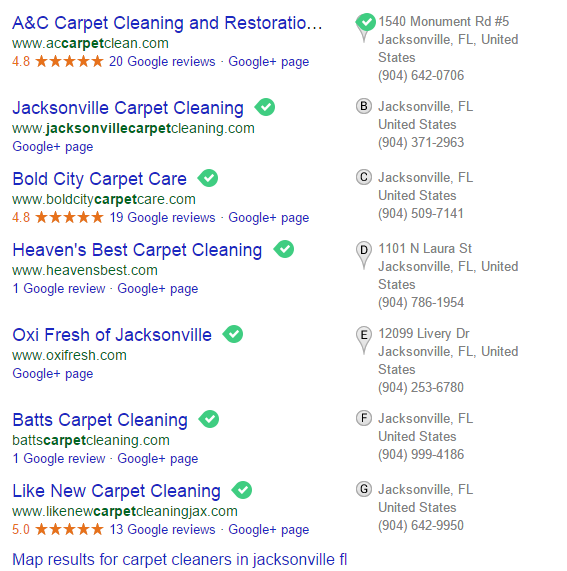Open Google+ page for Jacksonville Carpet Cleaning
This screenshot has width=567, height=571.
click(53, 147)
